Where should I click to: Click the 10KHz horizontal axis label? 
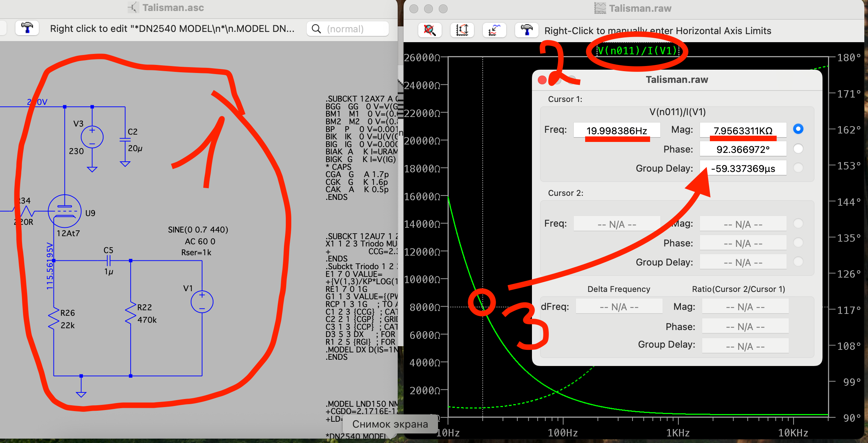[793, 433]
